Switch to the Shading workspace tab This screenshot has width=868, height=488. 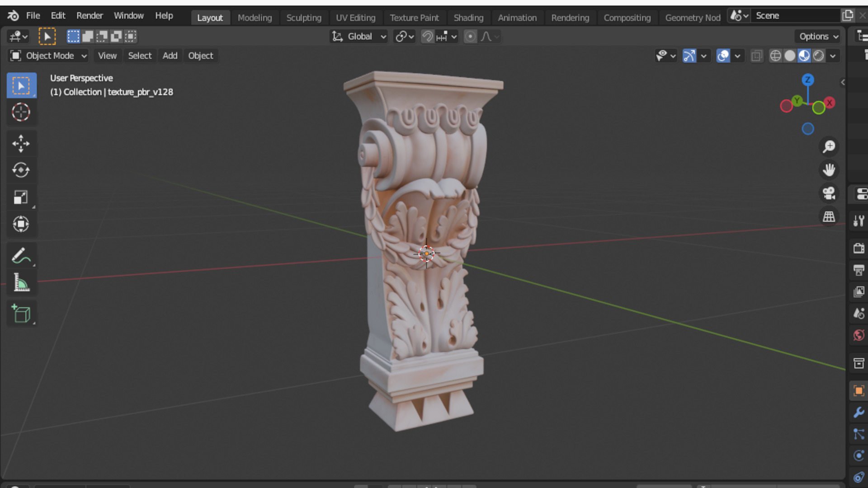pyautogui.click(x=468, y=18)
